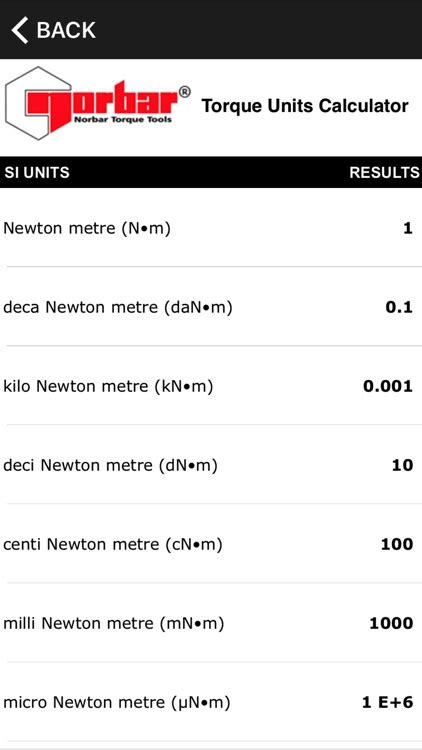Go back using the BACK label

click(x=66, y=30)
